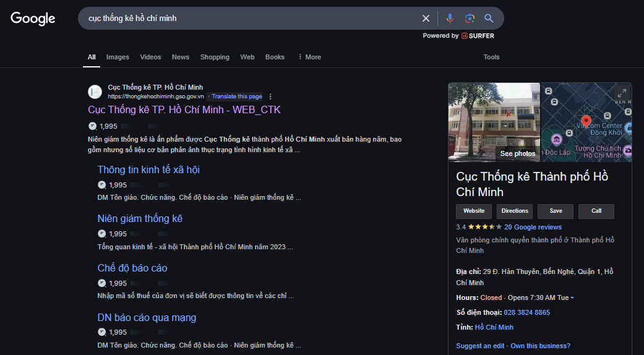
Task: Click the knowledge panel title Cục Thống kê Thành phố
Action: coord(532,184)
